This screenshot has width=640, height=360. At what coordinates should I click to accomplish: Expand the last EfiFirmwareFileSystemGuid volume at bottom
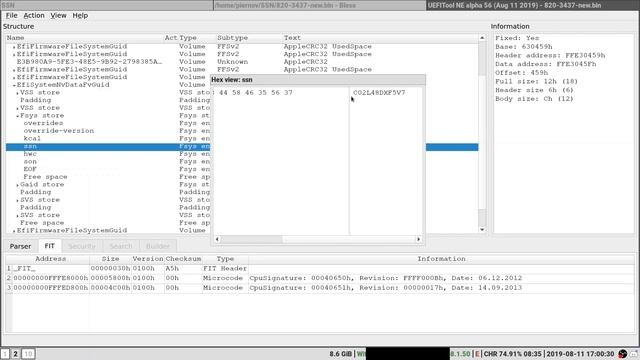coord(14,231)
